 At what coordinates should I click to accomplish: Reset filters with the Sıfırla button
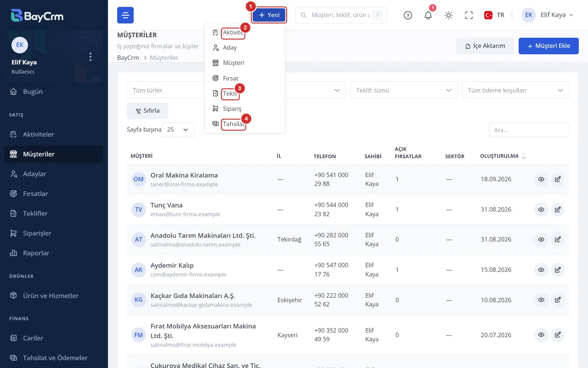[147, 111]
